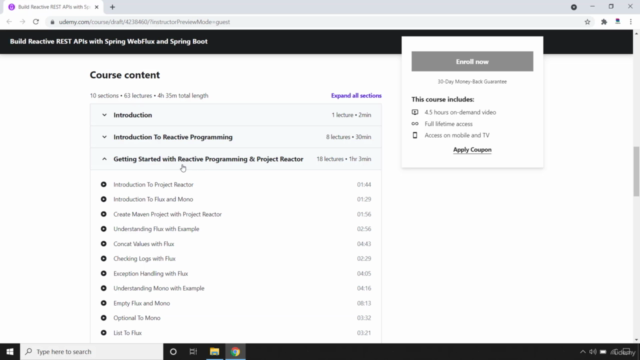Click play icon beside List To Flux
Viewport: 640px width, 360px height.
104,333
